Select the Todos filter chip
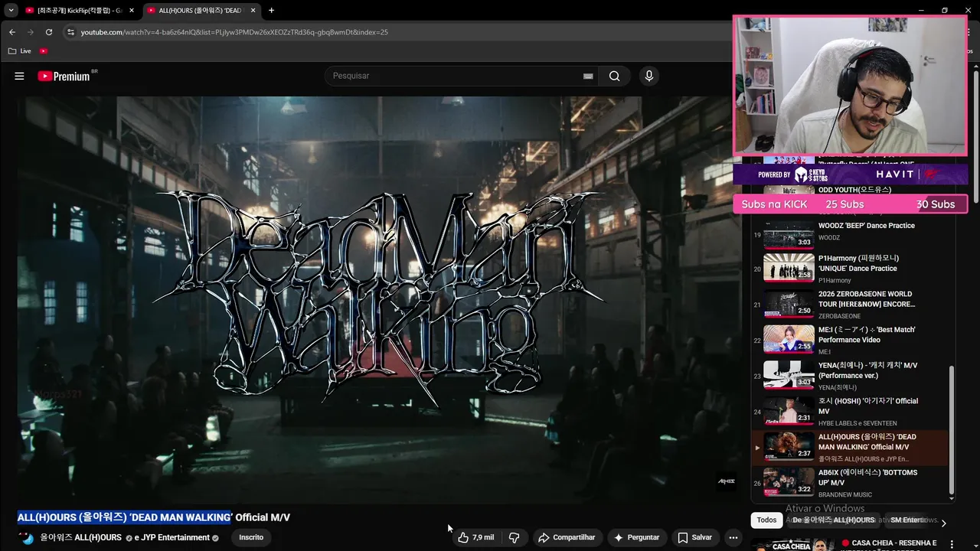Image resolution: width=980 pixels, height=551 pixels. (766, 520)
